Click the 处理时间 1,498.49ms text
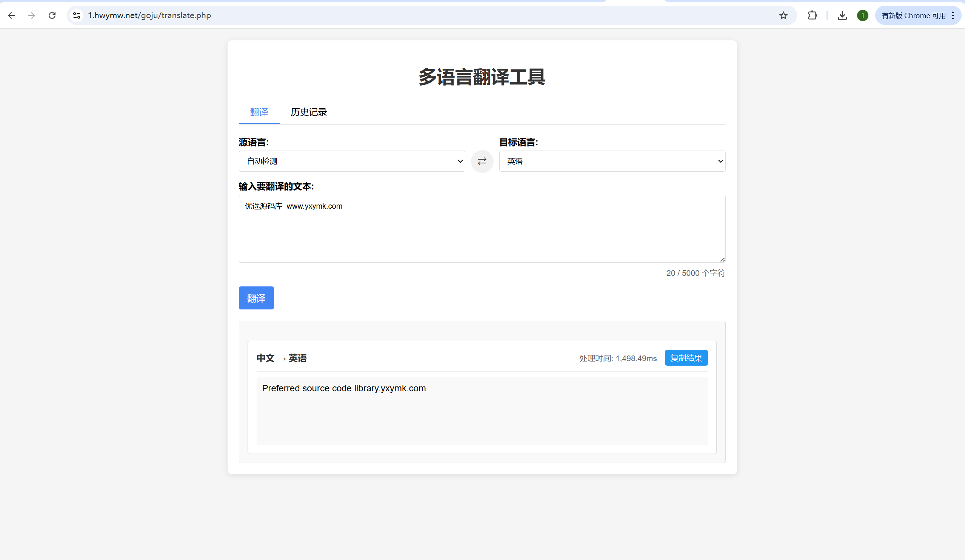Viewport: 965px width, 560px height. click(x=618, y=358)
